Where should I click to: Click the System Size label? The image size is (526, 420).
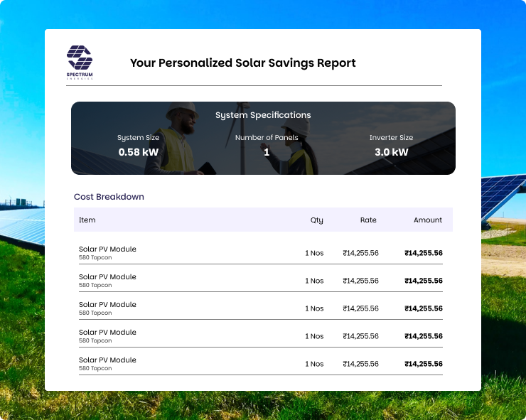138,138
